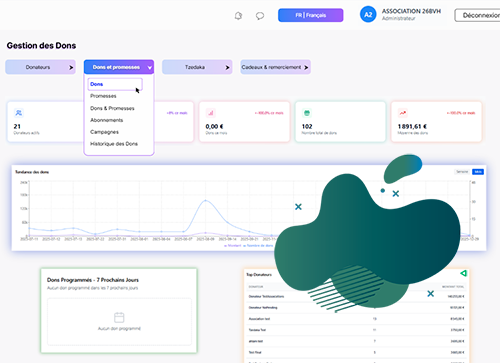
Task: Click the green icon on the 102 card
Action: click(x=307, y=113)
